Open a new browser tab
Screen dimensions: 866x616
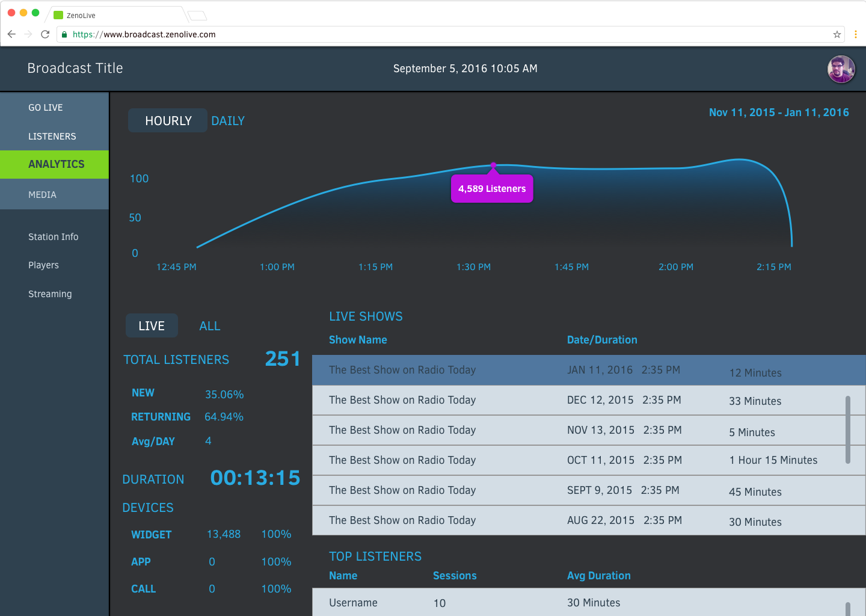pyautogui.click(x=197, y=16)
